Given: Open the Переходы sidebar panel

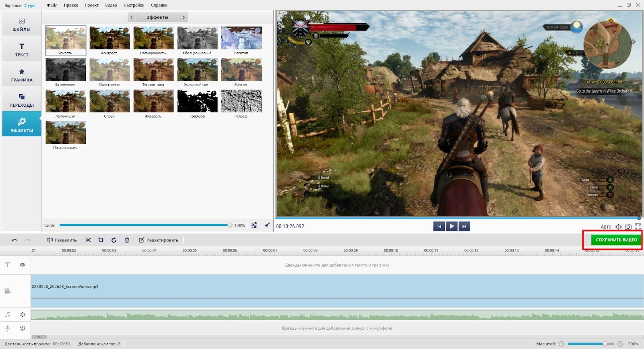Looking at the screenshot, I should [22, 100].
